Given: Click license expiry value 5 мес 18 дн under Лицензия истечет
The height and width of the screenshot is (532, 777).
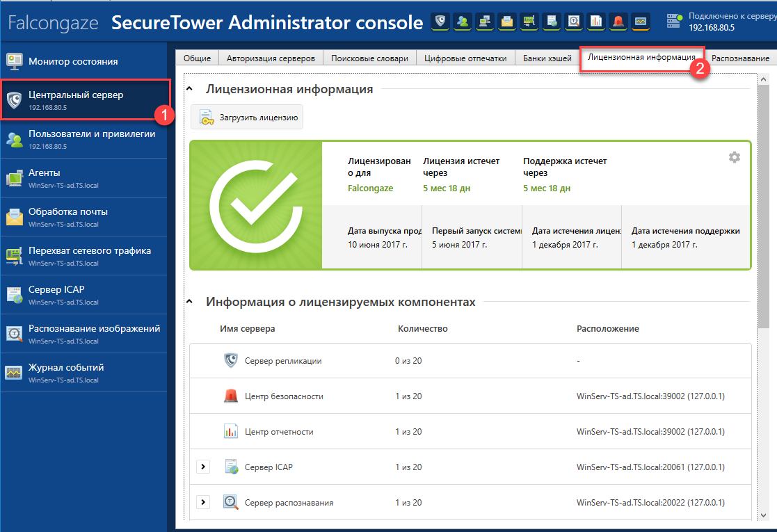Looking at the screenshot, I should [x=447, y=188].
